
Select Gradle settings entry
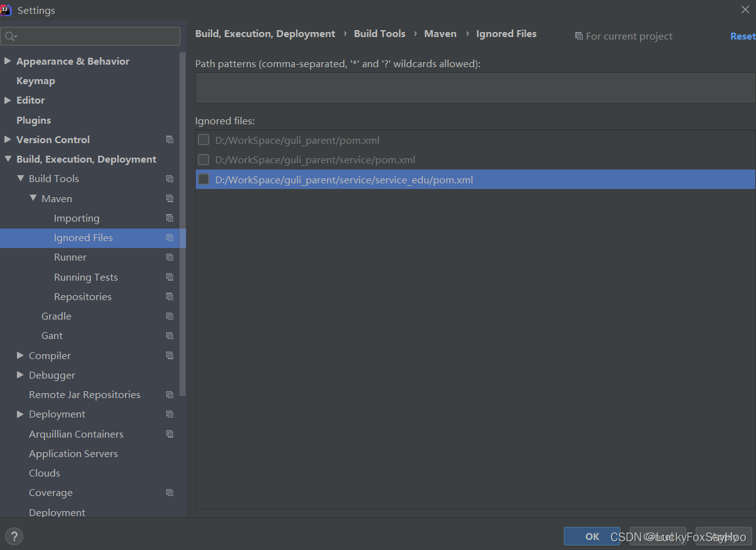click(56, 316)
